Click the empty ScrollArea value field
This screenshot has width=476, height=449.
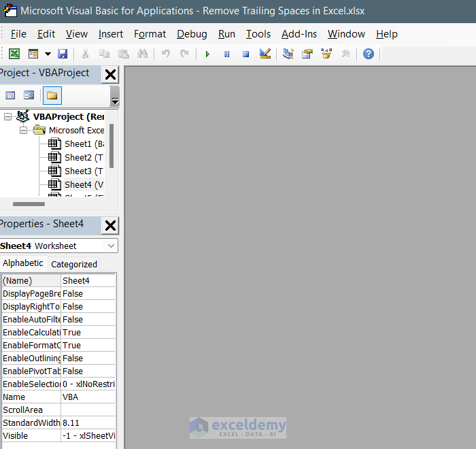coord(88,410)
